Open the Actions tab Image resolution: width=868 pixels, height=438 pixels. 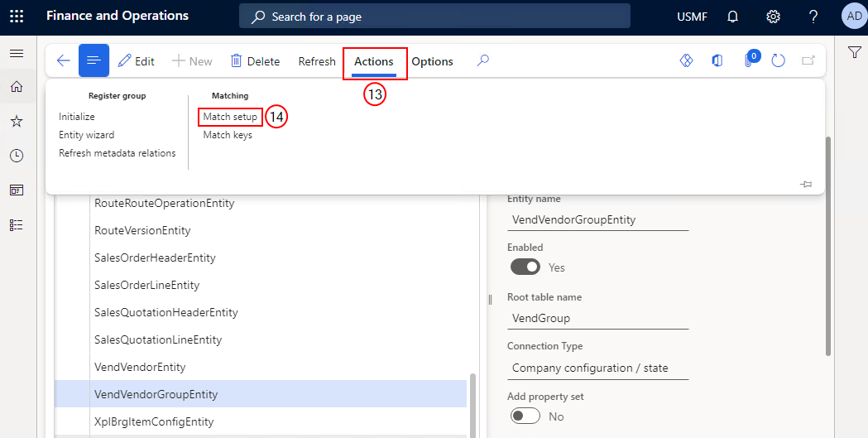(374, 61)
